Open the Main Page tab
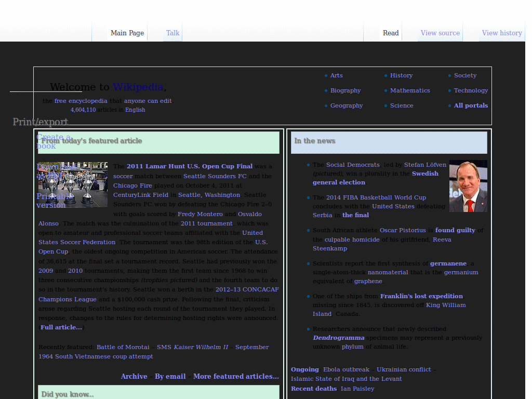The height and width of the screenshot is (399, 532). pyautogui.click(x=127, y=33)
